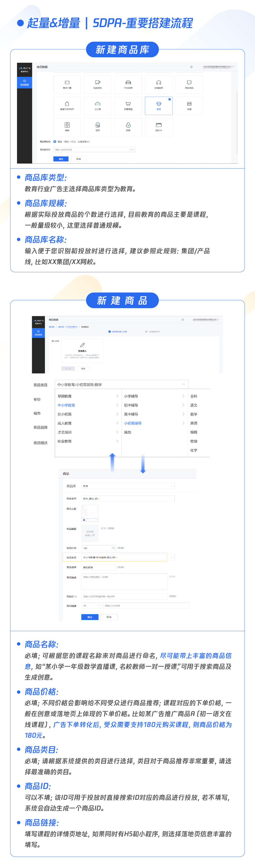Click the 下一步 button under 在线录入
Image resolution: width=255 pixels, height=868 pixels.
coord(68,369)
